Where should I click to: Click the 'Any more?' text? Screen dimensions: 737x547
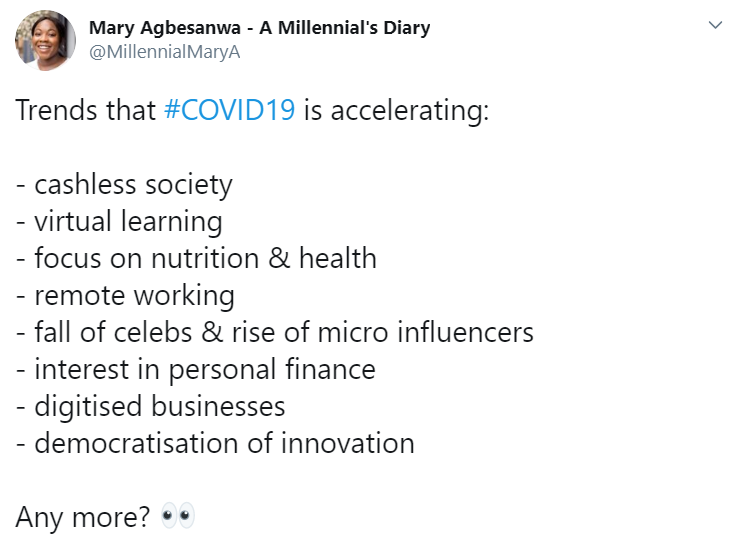pyautogui.click(x=83, y=516)
